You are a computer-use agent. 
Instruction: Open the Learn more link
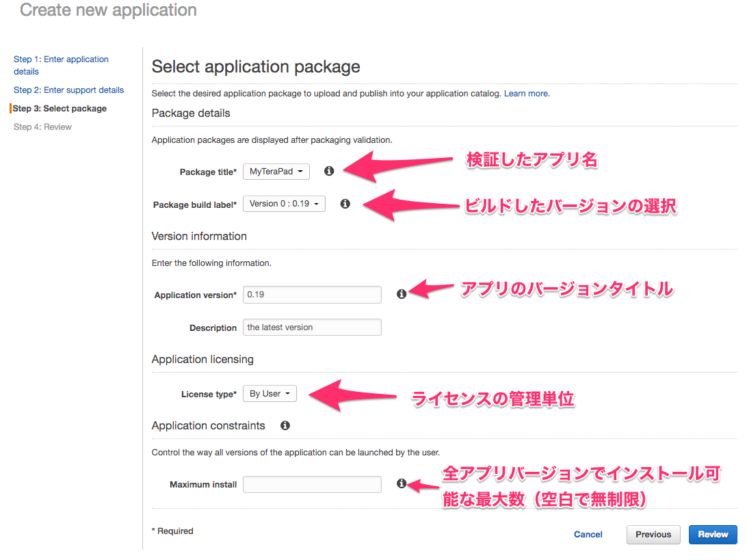(526, 93)
